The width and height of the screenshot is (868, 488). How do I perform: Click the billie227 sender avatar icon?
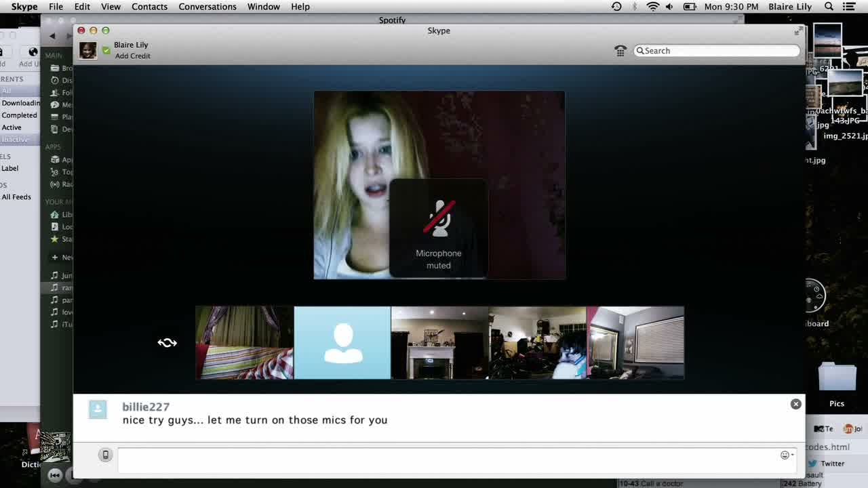point(98,409)
